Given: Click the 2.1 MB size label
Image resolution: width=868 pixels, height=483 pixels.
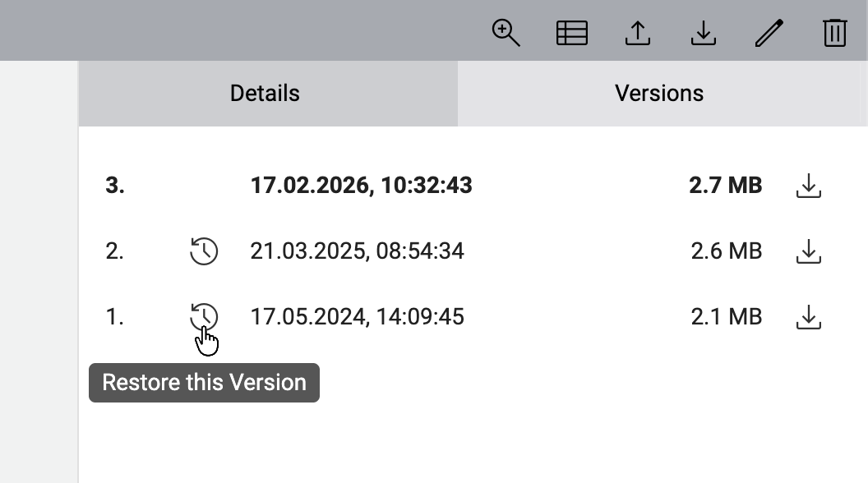Looking at the screenshot, I should (726, 316).
